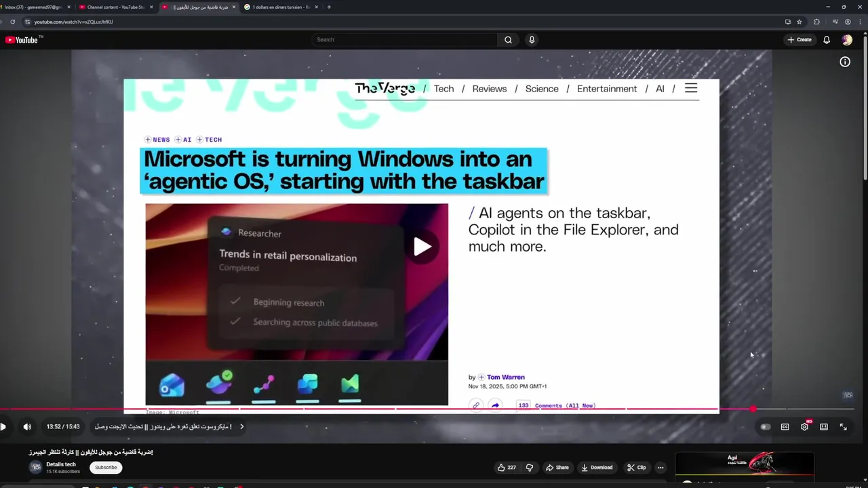Viewport: 868px width, 488px height.
Task: Expand the chapter title chevron
Action: point(241,427)
